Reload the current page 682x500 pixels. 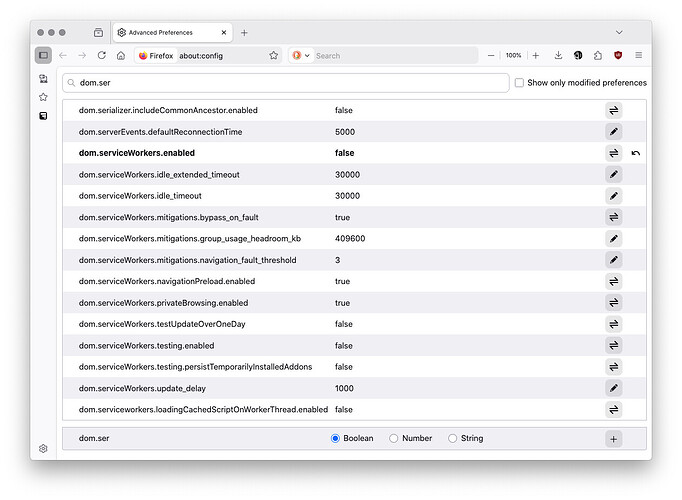click(102, 55)
